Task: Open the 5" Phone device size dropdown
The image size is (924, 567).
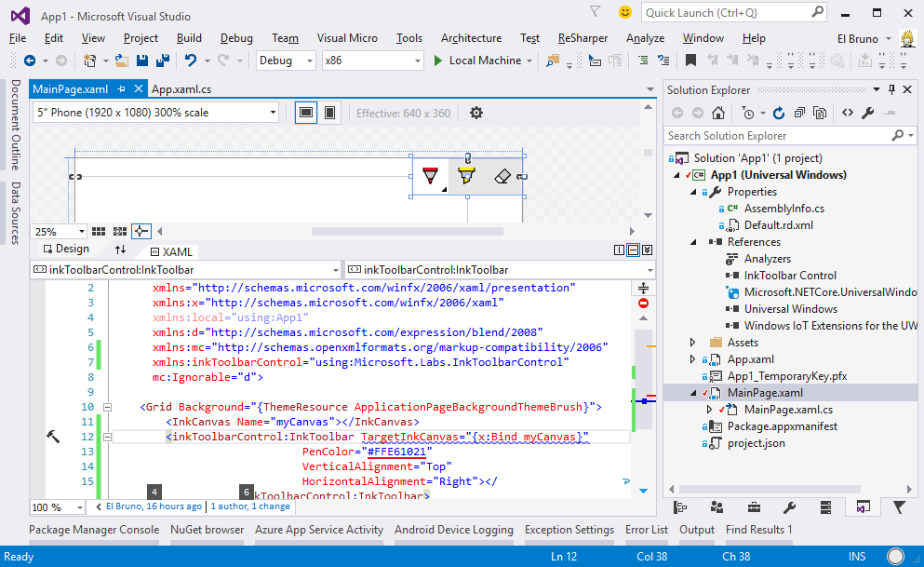Action: [155, 113]
